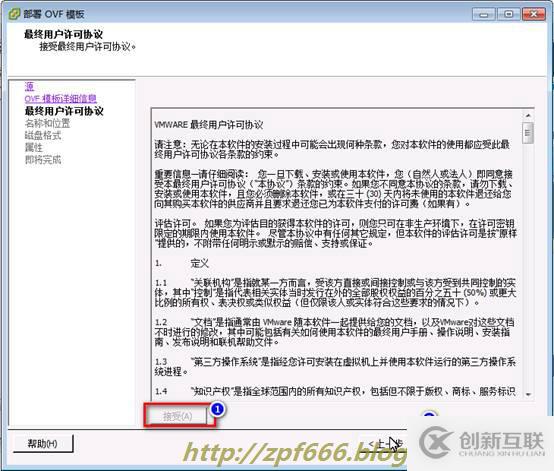Click the '重要信息' paragraph text
Screen dimensions: 554x471
click(334, 189)
